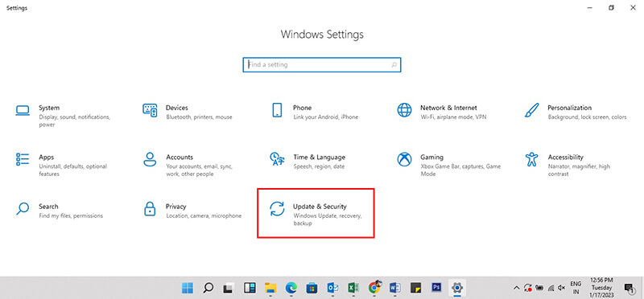
Task: Click 'Narrator, magnifier, high contrast' text
Action: (x=579, y=170)
